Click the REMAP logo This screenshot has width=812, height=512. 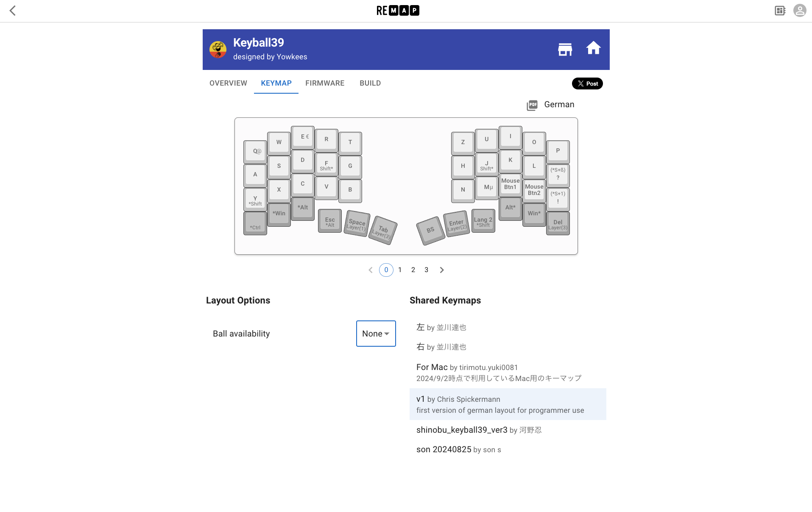pyautogui.click(x=397, y=10)
